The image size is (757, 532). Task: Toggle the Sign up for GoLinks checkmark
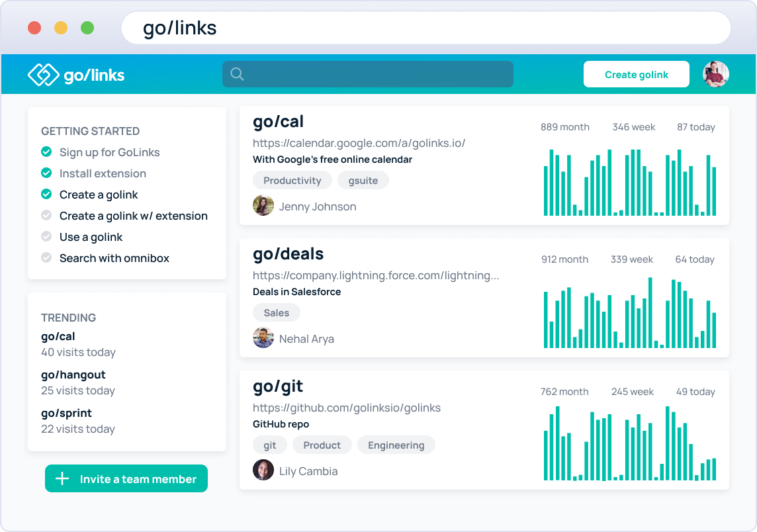pos(46,152)
